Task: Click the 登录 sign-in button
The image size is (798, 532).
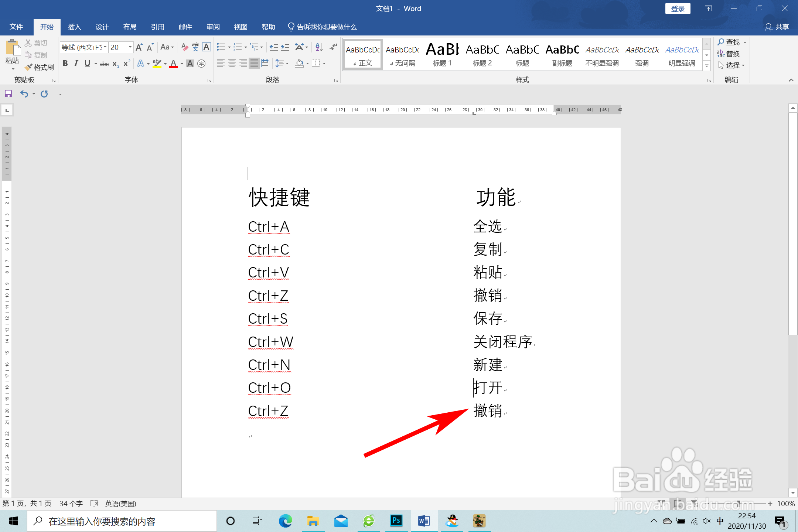Action: pos(678,8)
